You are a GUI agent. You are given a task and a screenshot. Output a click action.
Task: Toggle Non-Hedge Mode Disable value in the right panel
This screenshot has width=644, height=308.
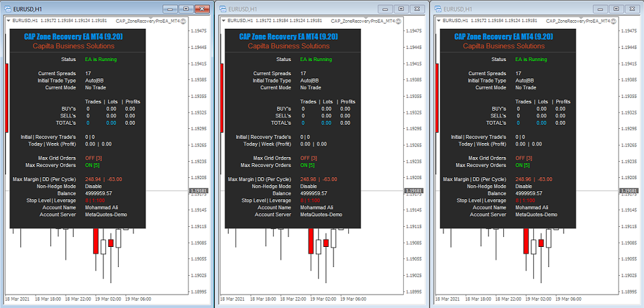pos(525,187)
